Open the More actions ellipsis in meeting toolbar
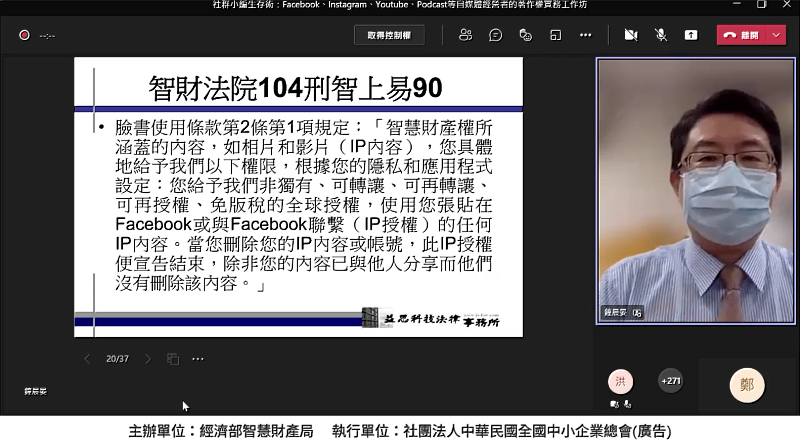 coord(586,35)
